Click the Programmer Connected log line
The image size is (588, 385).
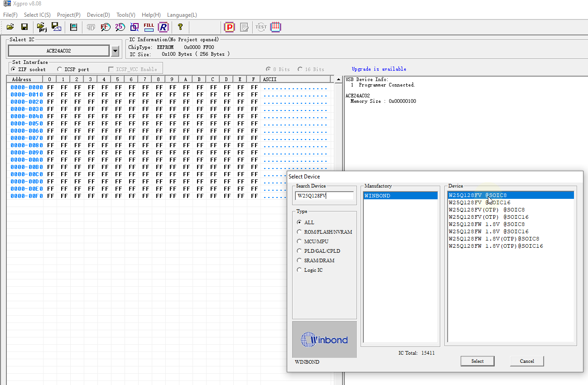[x=383, y=85]
